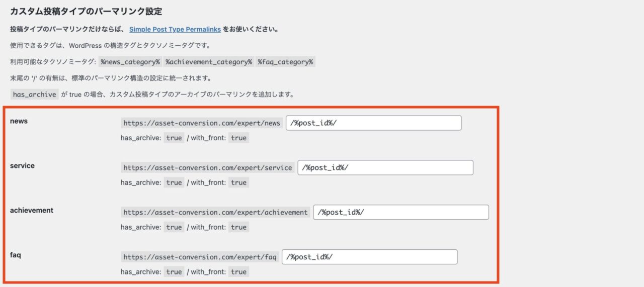
Task: Click the expert/achievement base URL text
Action: 215,213
